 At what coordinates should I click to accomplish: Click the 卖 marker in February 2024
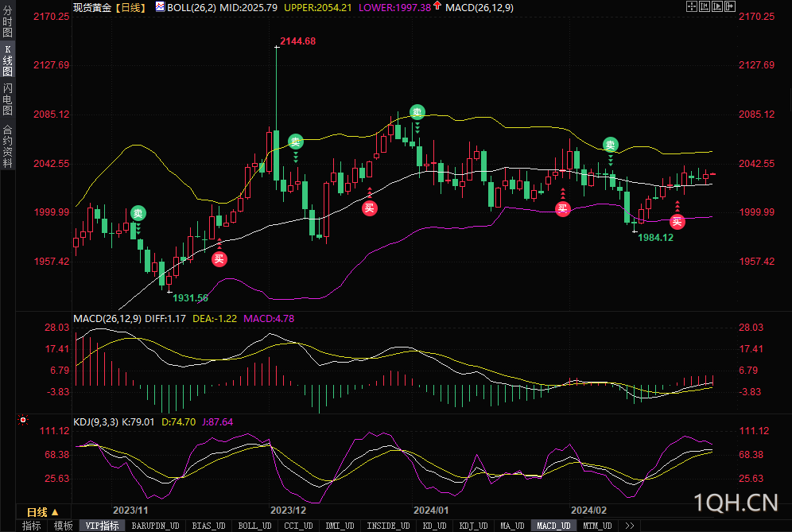[x=611, y=145]
